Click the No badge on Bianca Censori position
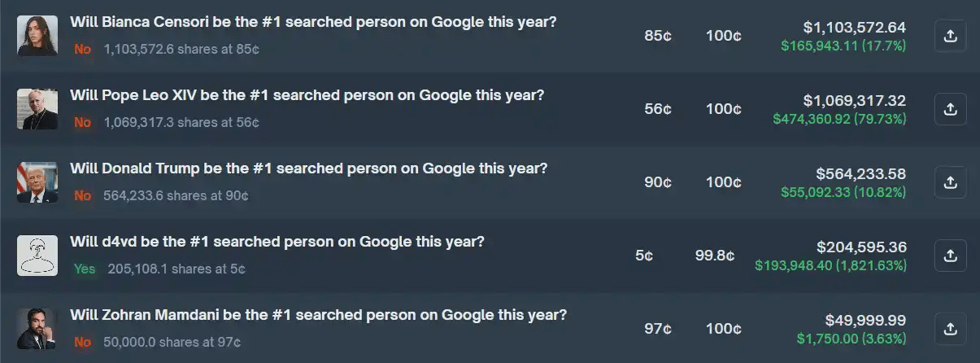The width and height of the screenshot is (980, 363). (x=82, y=49)
